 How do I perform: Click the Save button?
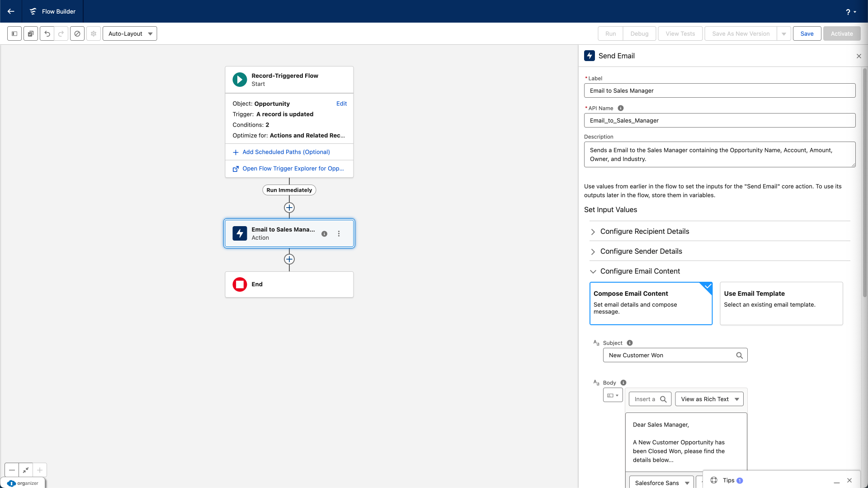coord(807,33)
